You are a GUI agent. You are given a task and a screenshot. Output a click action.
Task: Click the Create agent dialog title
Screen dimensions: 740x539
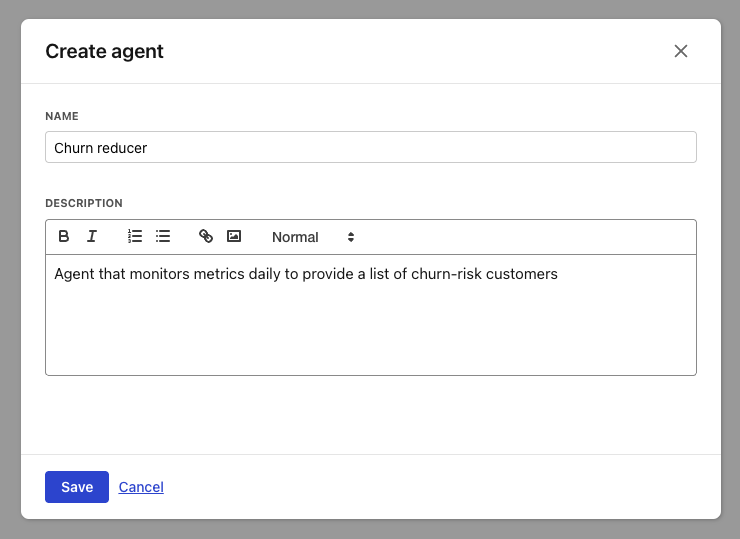104,51
